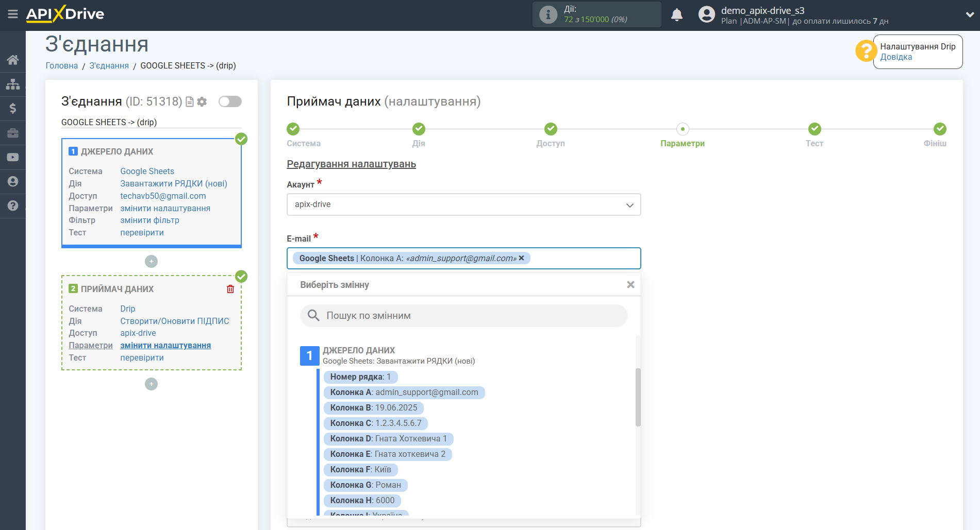Go to the Параметри wizard step

point(683,129)
